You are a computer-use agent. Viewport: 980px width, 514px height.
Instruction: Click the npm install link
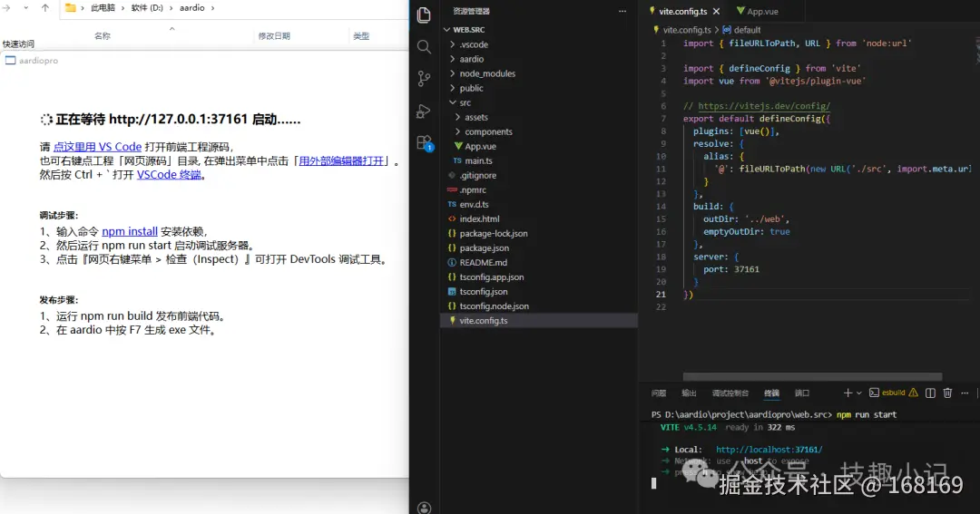click(x=130, y=231)
